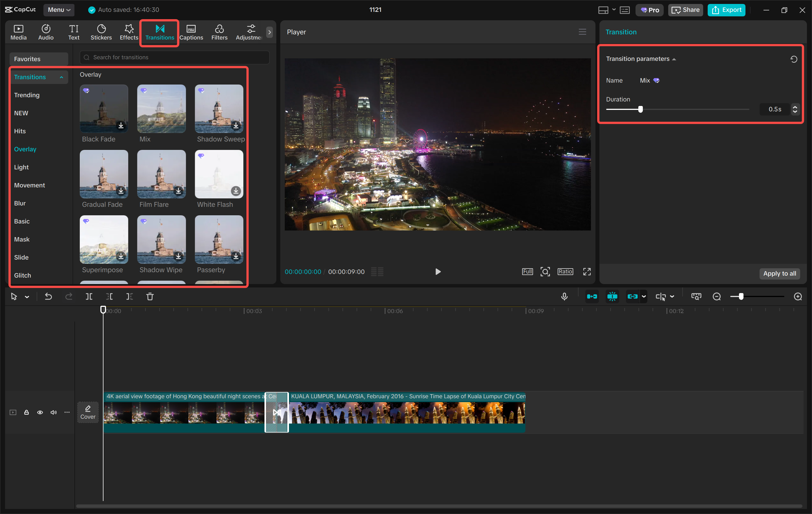Hide the video track with the eye toggle
Viewport: 812px width, 514px height.
click(x=40, y=412)
